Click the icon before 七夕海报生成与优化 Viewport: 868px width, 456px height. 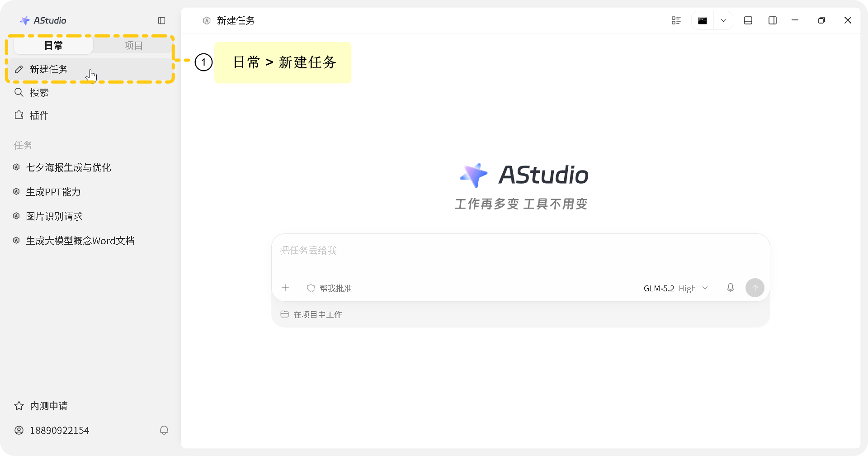coord(16,167)
